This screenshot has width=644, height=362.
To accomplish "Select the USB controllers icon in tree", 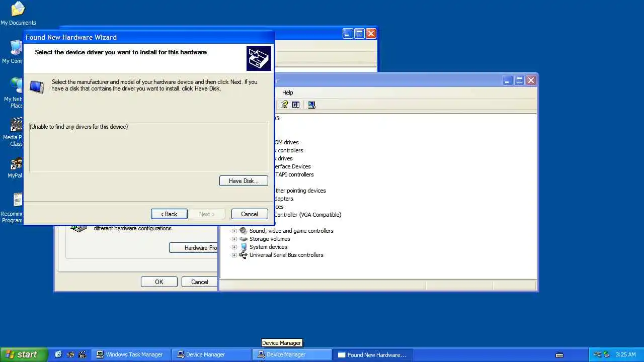I will click(244, 255).
